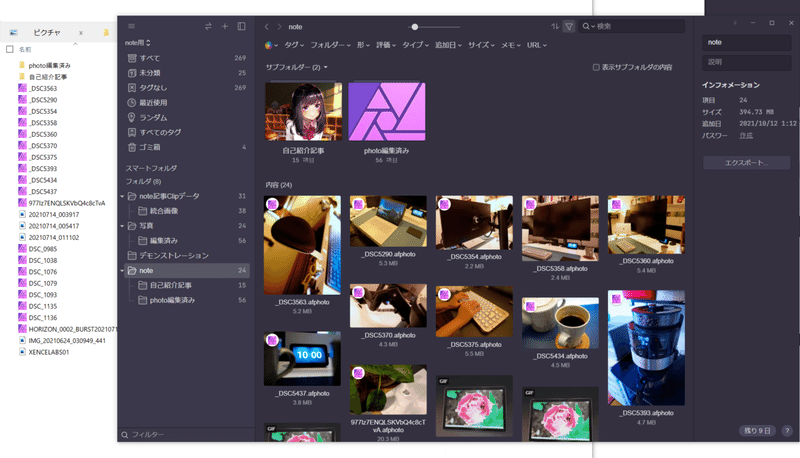Collapse the note記事Clipデータ folder
The height and width of the screenshot is (458, 800).
(x=122, y=196)
